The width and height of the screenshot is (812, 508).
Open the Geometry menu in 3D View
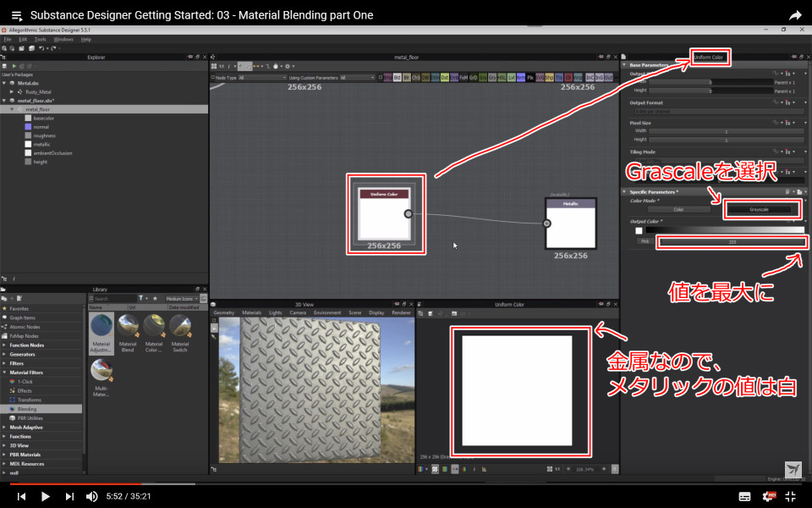(223, 312)
